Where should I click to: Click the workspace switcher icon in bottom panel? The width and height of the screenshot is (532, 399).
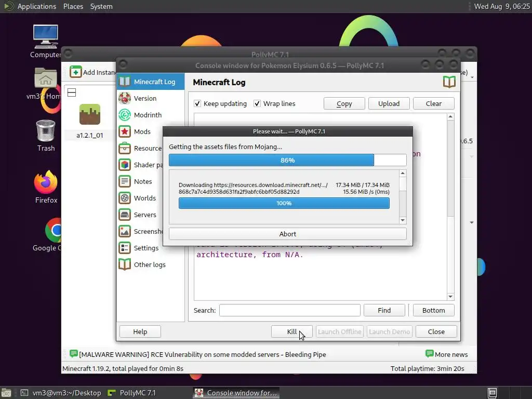pyautogui.click(x=493, y=393)
